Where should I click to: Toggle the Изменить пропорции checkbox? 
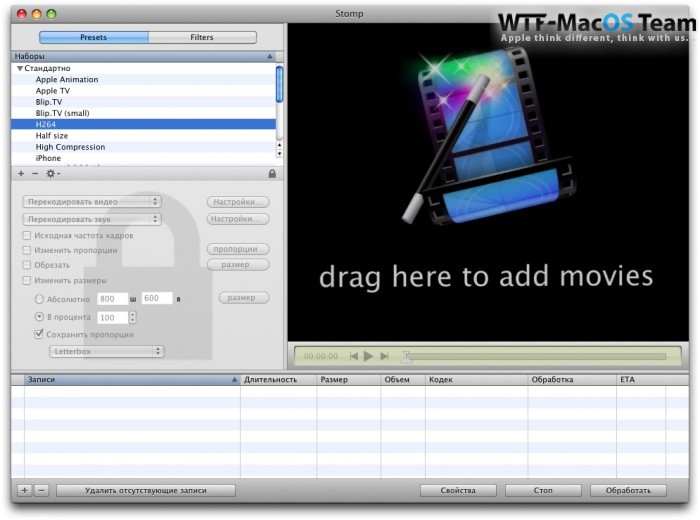click(27, 250)
